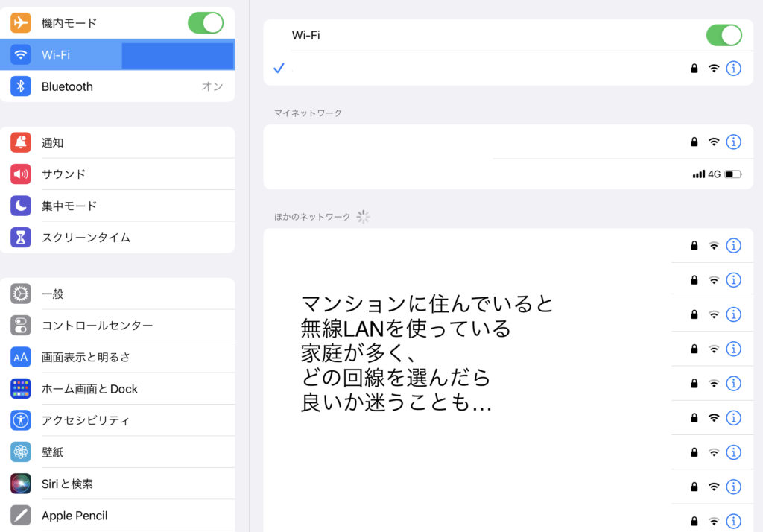Open コントロールセンター settings
Viewport: 763px width, 532px height.
pyautogui.click(x=97, y=326)
